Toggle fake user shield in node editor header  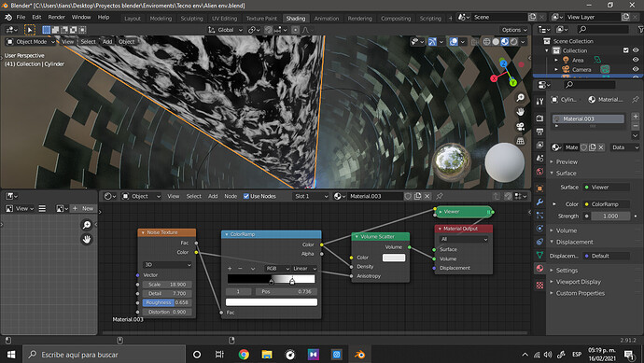tap(408, 196)
